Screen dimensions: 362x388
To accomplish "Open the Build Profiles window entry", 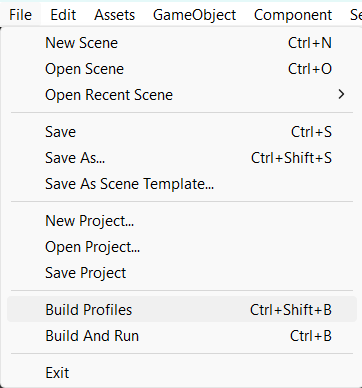I will (x=182, y=310).
